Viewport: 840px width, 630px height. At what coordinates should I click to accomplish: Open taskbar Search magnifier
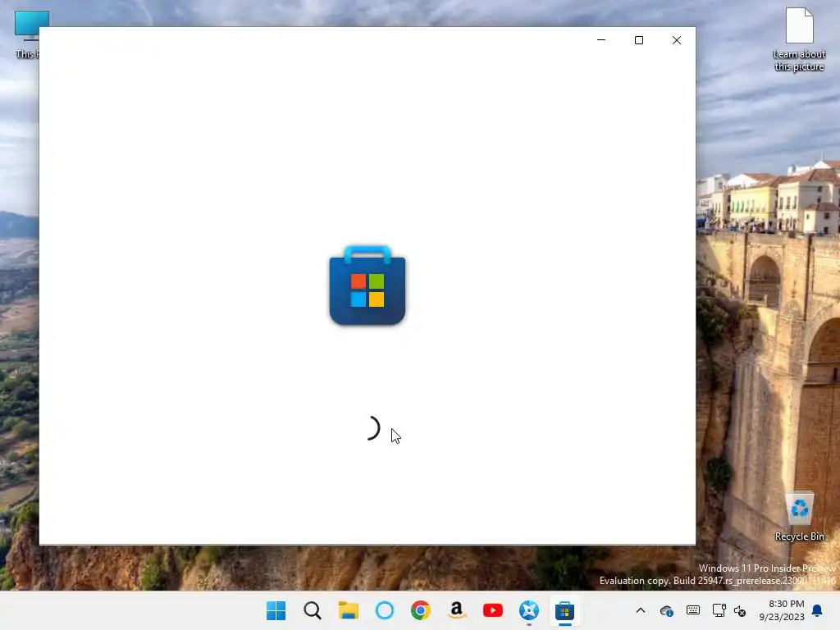(313, 610)
